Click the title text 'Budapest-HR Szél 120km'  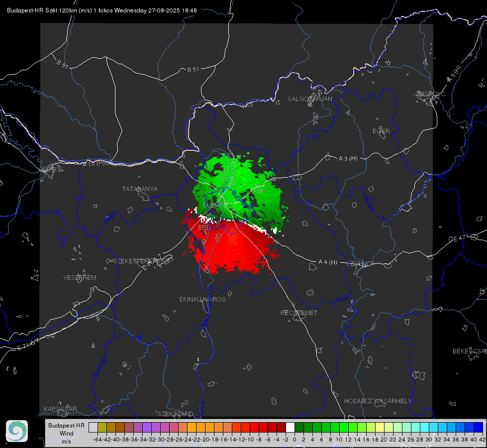tap(42, 10)
